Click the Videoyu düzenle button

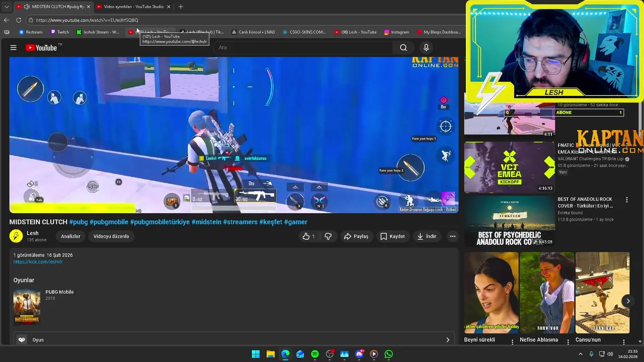(x=111, y=236)
